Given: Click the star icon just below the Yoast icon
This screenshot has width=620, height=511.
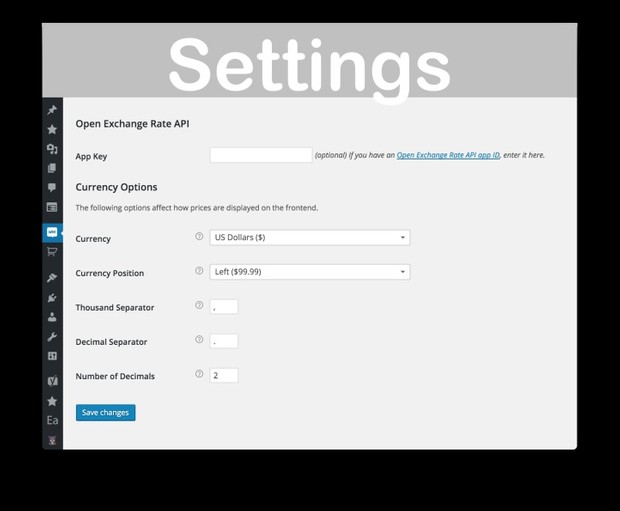Looking at the screenshot, I should point(52,401).
